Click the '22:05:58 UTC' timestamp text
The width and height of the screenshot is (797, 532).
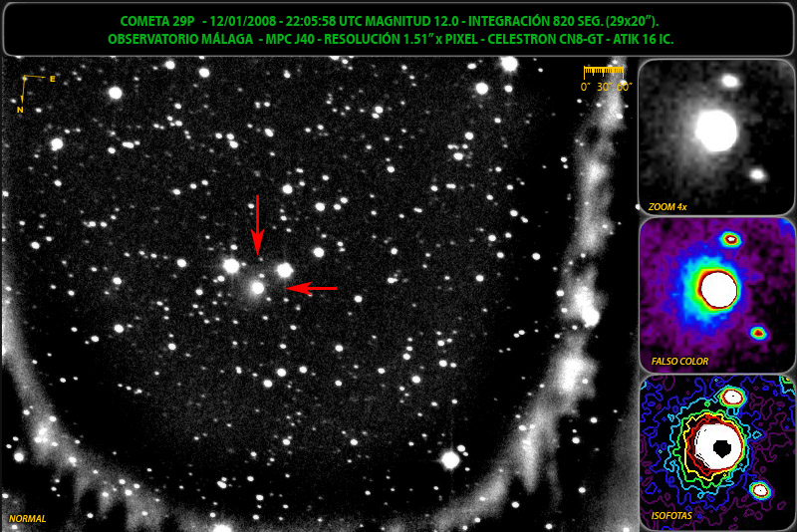pos(323,21)
